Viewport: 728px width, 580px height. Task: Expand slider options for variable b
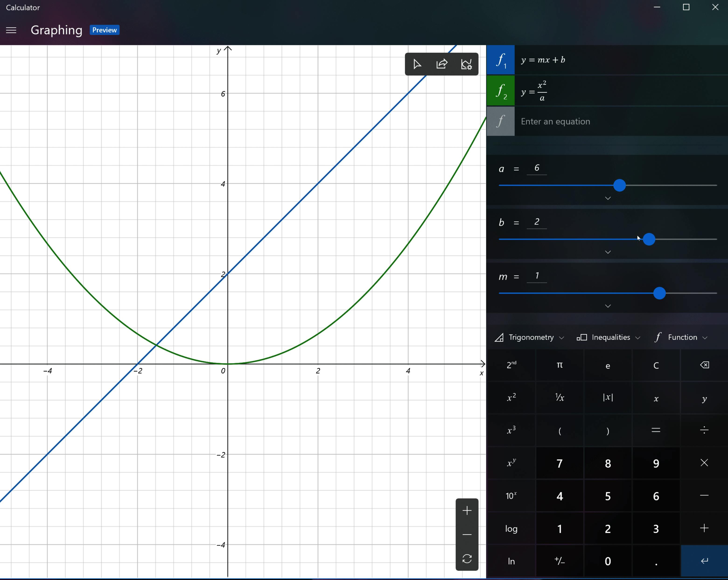[x=607, y=252]
